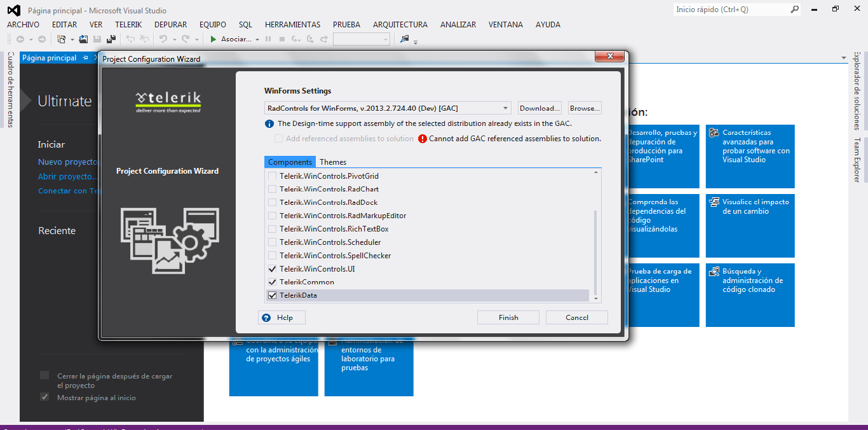Viewport: 868px width, 430px height.
Task: Click the navigate forward toolbar arrow
Action: coord(42,39)
